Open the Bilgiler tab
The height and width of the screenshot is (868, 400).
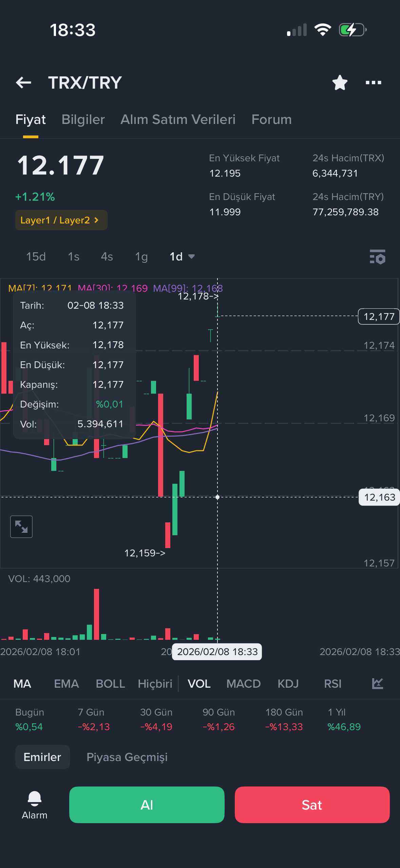pos(83,120)
